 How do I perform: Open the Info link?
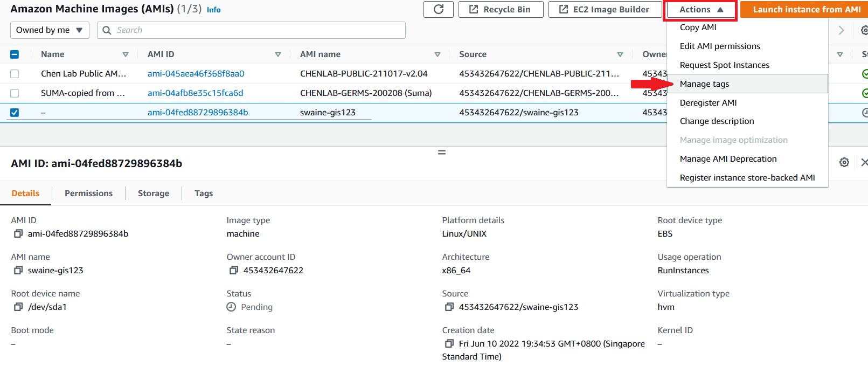[x=214, y=10]
